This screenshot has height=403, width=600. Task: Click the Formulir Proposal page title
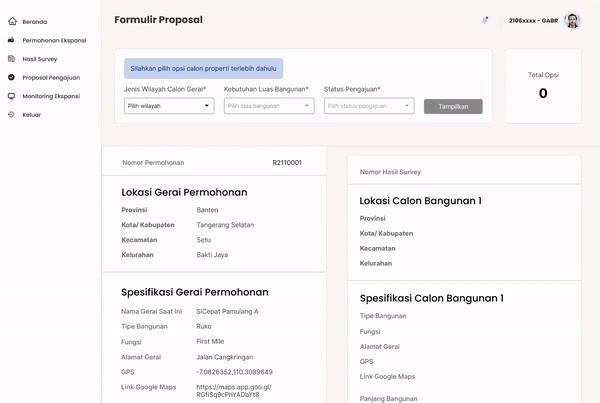point(158,20)
